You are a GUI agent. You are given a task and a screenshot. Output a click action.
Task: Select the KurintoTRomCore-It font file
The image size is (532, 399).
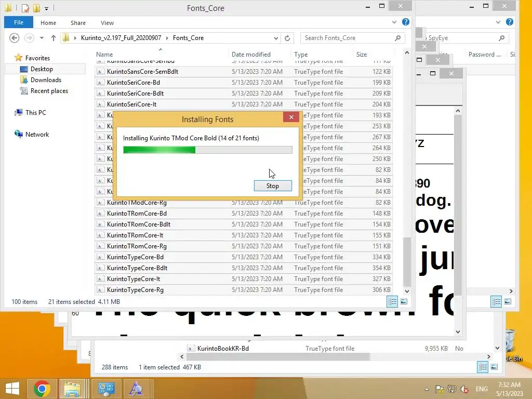[x=244, y=235]
